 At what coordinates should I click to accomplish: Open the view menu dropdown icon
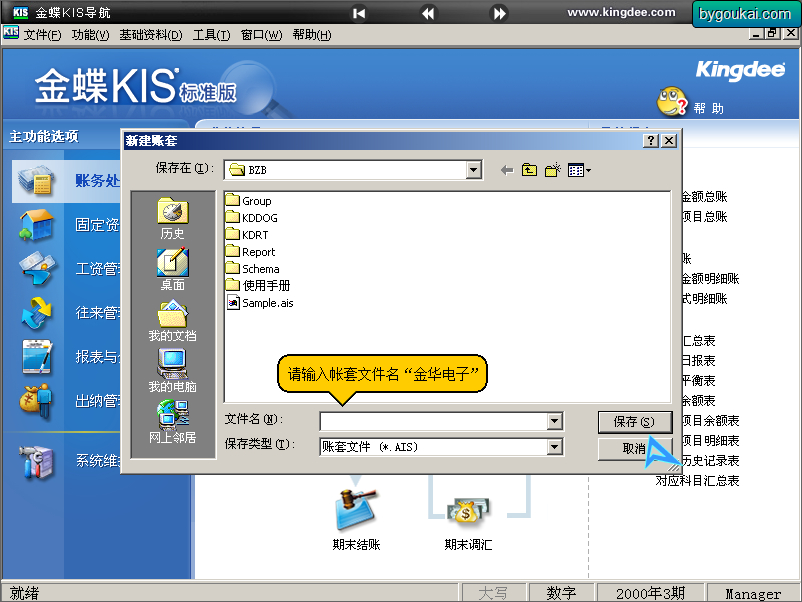click(579, 170)
